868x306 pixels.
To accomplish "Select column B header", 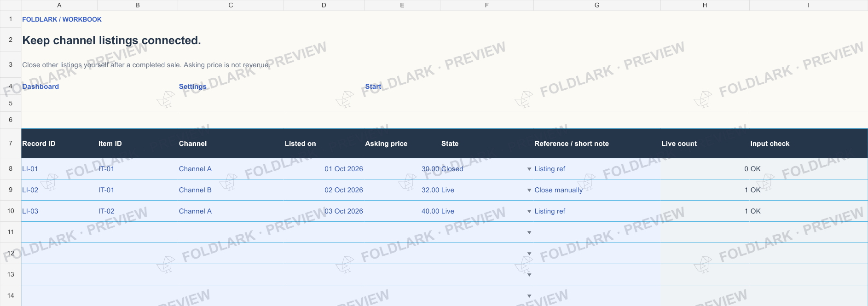I will (x=138, y=5).
